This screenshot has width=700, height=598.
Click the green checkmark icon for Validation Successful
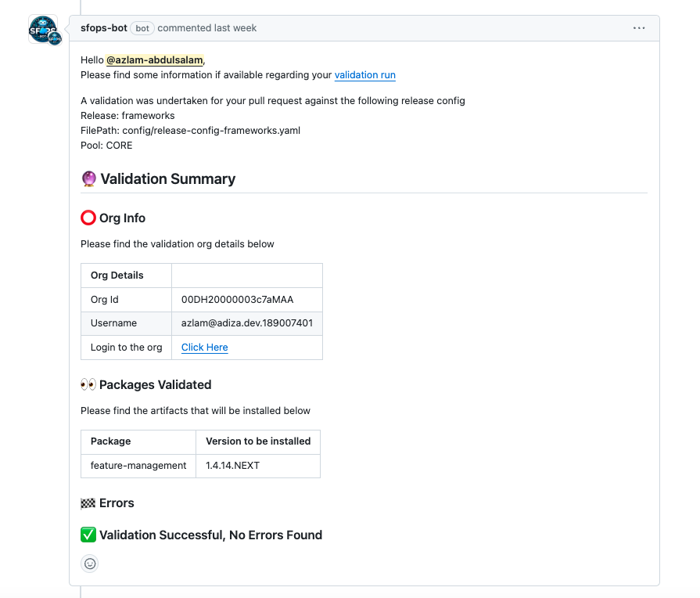click(x=88, y=535)
